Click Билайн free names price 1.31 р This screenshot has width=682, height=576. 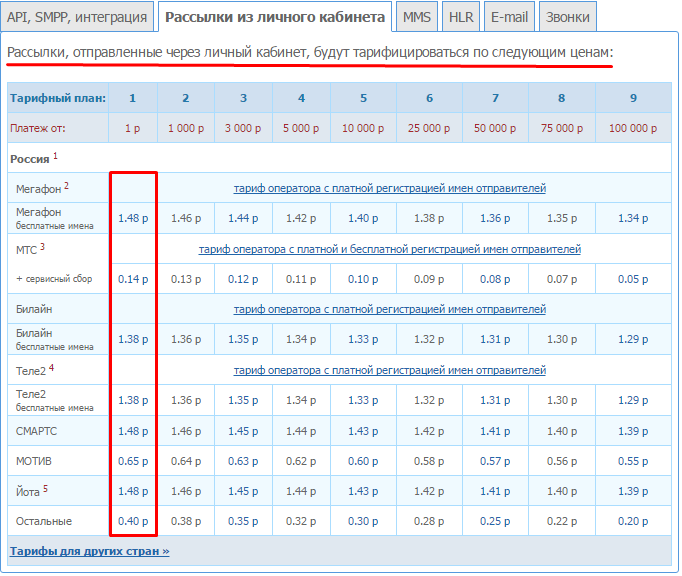pos(495,339)
